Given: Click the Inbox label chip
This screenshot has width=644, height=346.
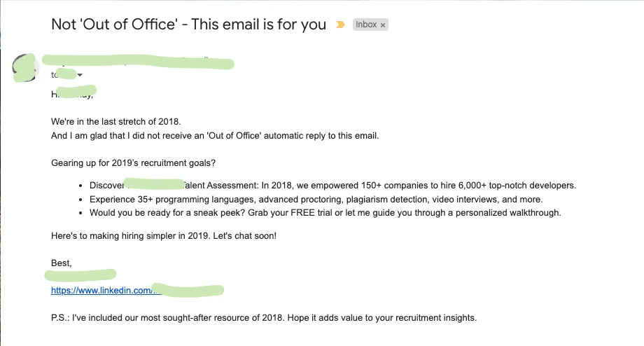Looking at the screenshot, I should (366, 25).
